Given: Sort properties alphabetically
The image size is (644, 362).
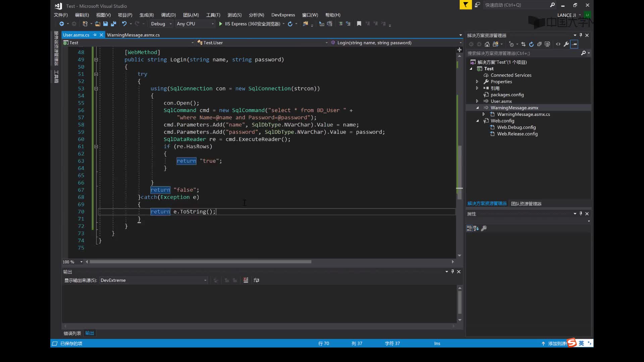Looking at the screenshot, I should tap(476, 228).
